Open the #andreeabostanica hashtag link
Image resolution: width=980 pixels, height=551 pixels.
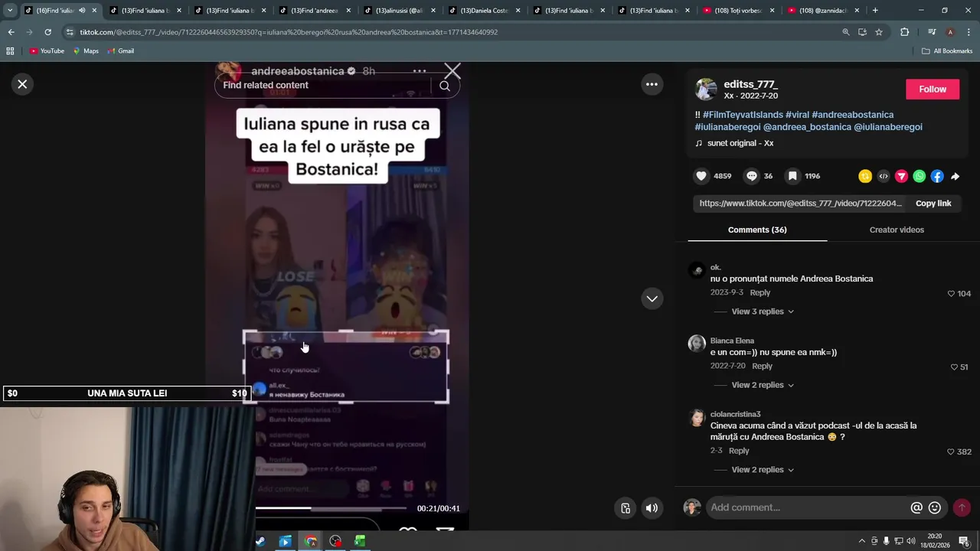[852, 115]
